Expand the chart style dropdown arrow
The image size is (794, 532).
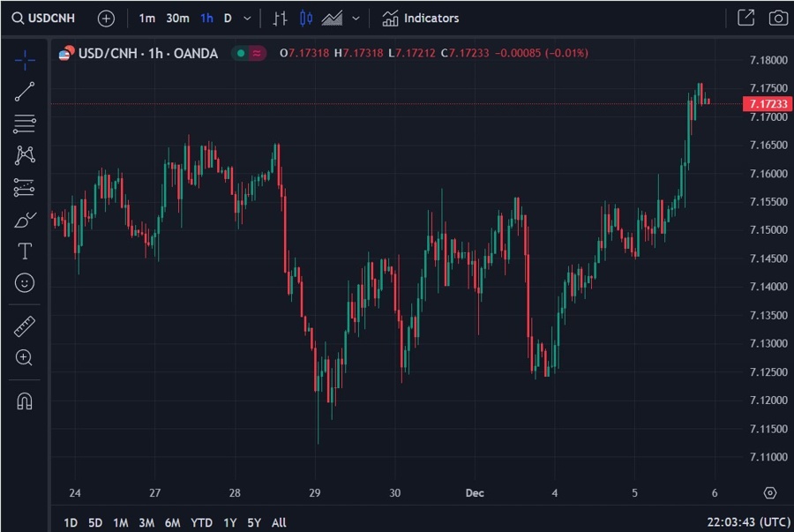[356, 19]
